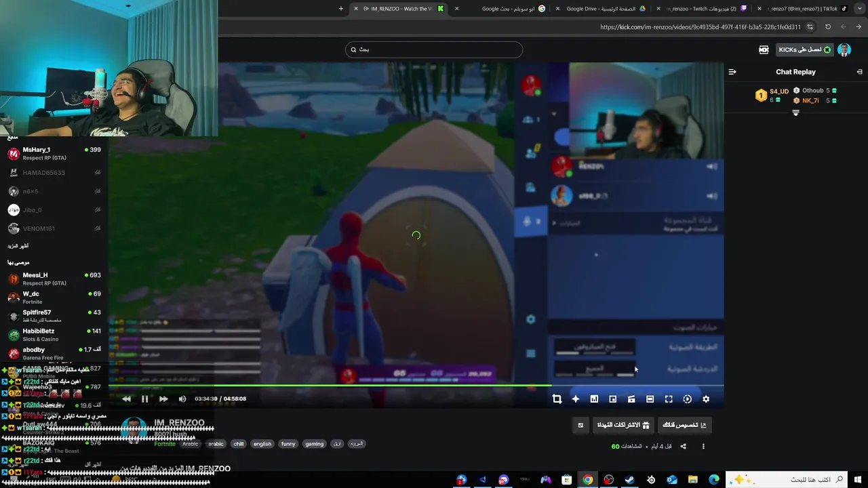868x488 pixels.
Task: Mute the video player volume
Action: pos(182,399)
